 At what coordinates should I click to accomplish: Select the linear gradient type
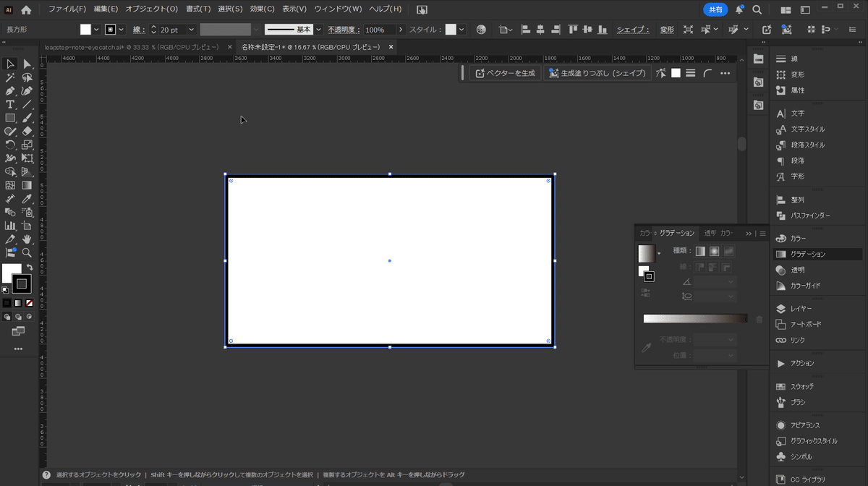coord(700,251)
